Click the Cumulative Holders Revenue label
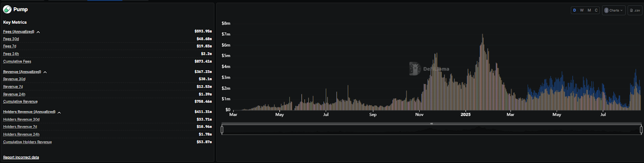Viewport: 644px width, 163px height. point(27,142)
